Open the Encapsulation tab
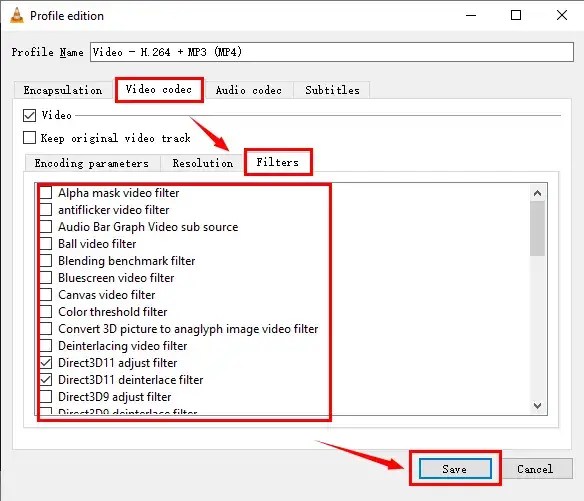The height and width of the screenshot is (501, 584). [63, 90]
